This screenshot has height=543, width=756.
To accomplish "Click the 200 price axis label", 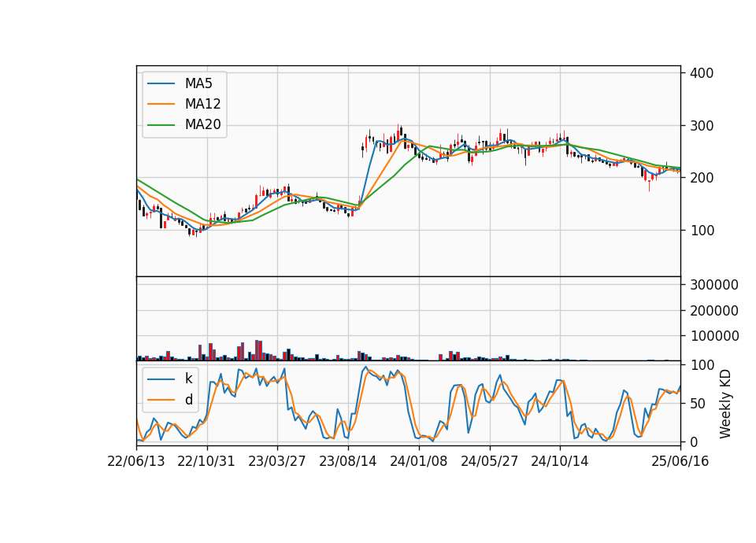I will click(702, 178).
